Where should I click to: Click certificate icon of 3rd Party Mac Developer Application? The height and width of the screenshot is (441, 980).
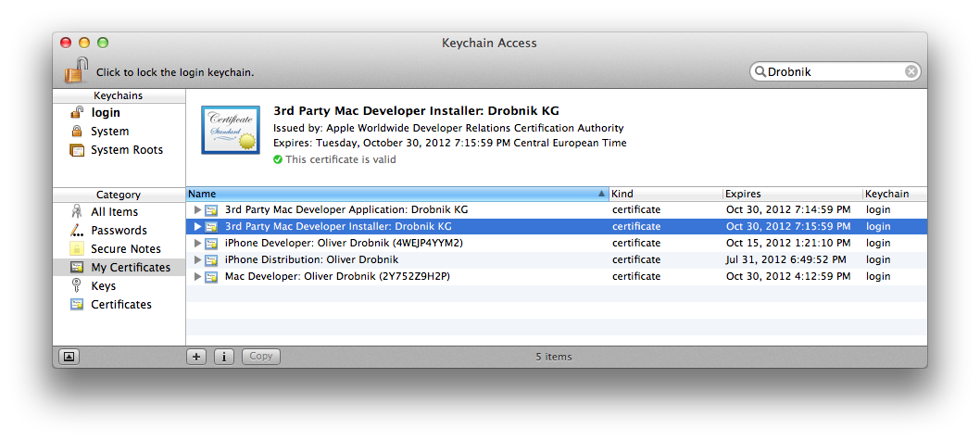click(212, 209)
